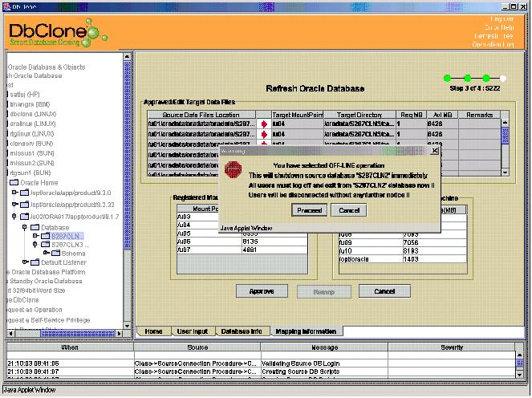Select the missun2 (SUN) server row

point(31,163)
